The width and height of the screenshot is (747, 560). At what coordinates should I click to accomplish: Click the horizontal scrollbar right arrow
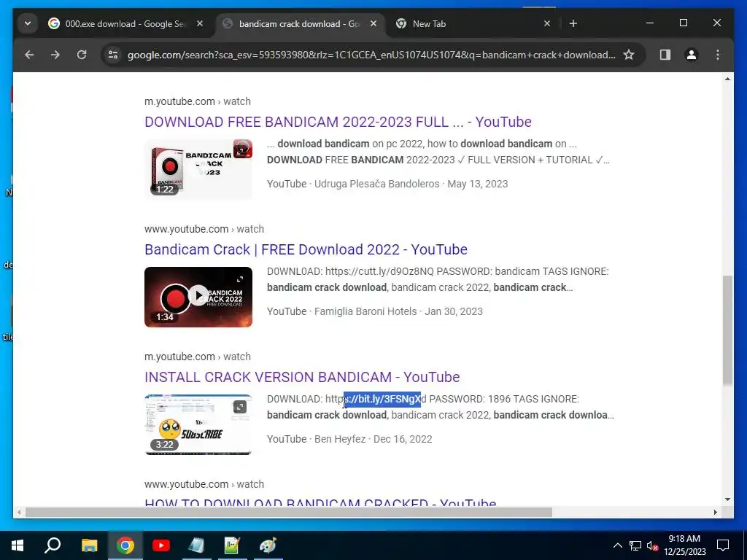715,513
